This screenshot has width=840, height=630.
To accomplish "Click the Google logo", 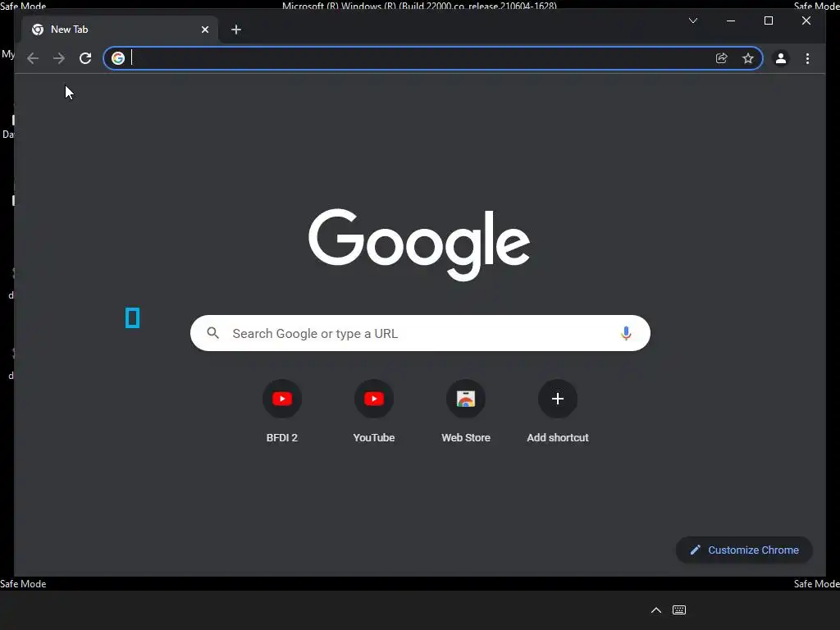I will pos(419,244).
